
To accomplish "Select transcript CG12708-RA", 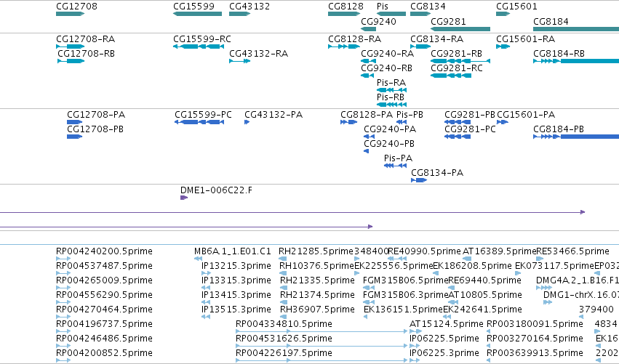I will (71, 46).
